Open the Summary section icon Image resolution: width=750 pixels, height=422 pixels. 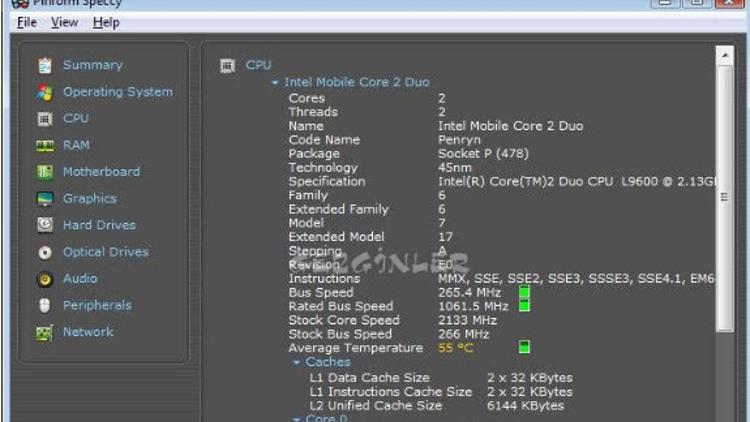(45, 65)
